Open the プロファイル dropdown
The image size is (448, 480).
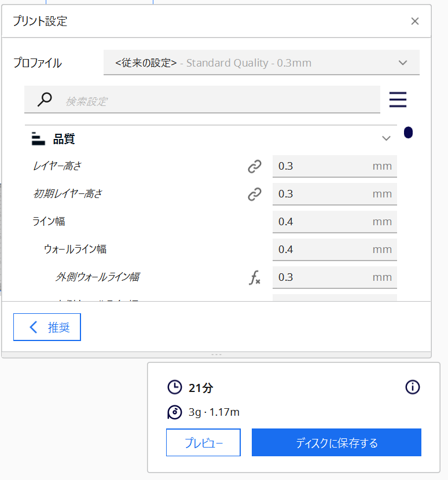click(262, 63)
